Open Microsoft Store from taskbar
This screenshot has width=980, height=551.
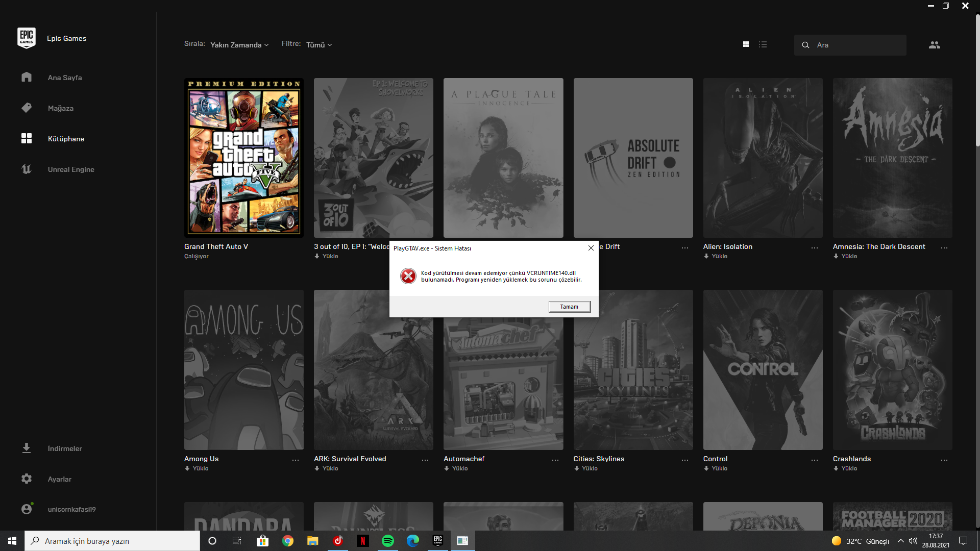pos(262,541)
